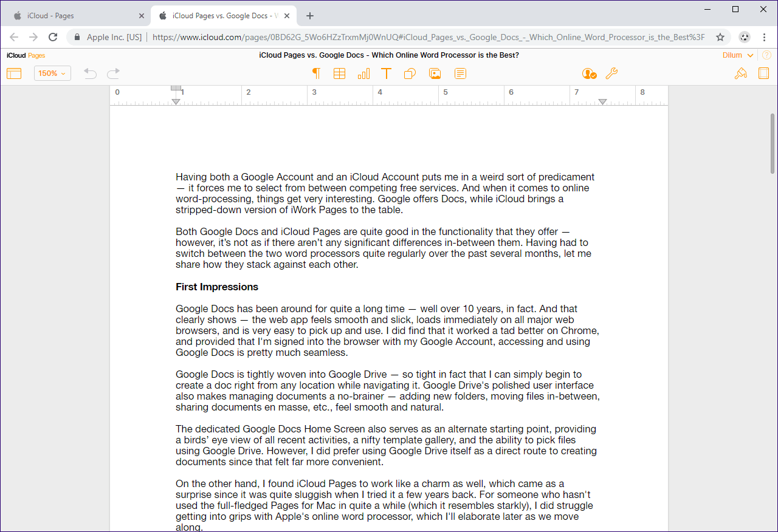Open the wrench Tools menu
Viewport: 778px width, 532px height.
pyautogui.click(x=611, y=73)
